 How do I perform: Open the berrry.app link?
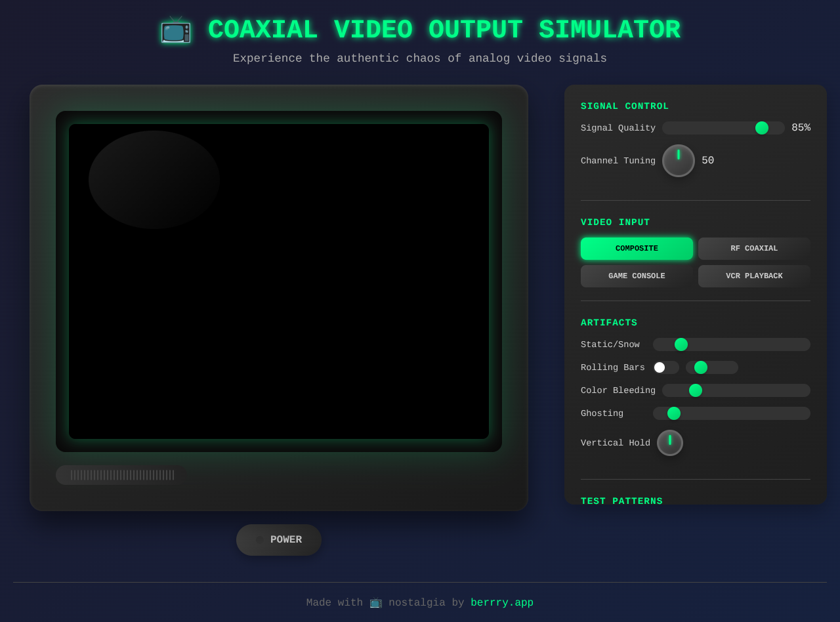pyautogui.click(x=502, y=602)
